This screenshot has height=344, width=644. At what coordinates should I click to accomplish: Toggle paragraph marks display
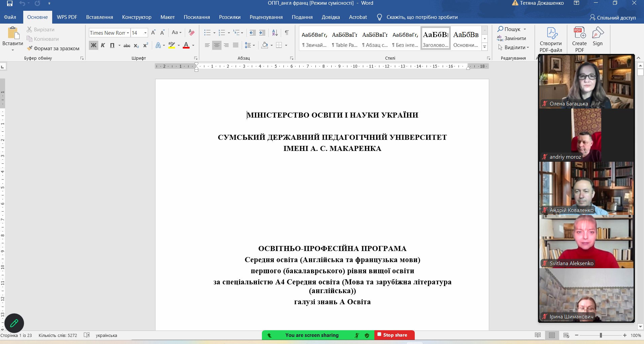tap(287, 33)
